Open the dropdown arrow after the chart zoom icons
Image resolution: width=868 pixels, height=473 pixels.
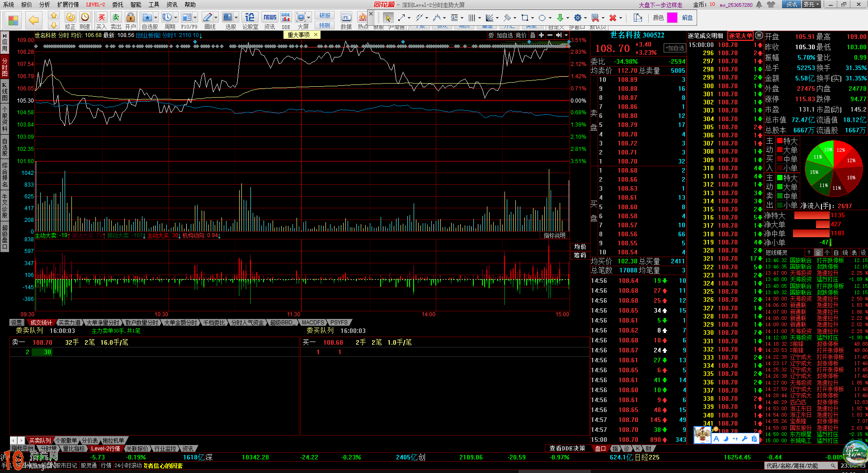[566, 35]
